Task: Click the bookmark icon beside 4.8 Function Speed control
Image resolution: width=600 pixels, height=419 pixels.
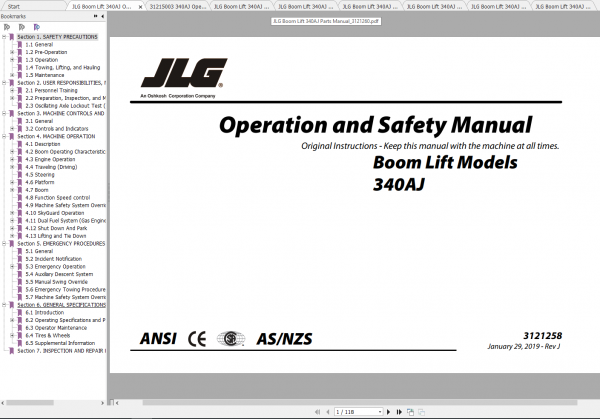Action: click(20, 197)
